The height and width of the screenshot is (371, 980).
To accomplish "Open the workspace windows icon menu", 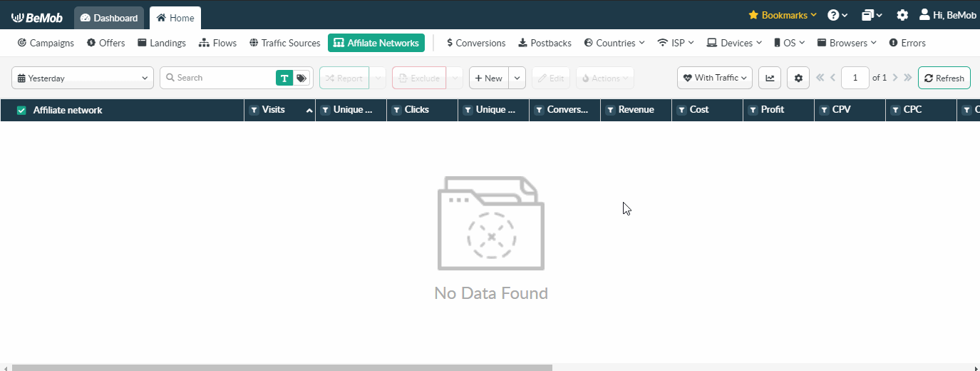I will [x=872, y=15].
